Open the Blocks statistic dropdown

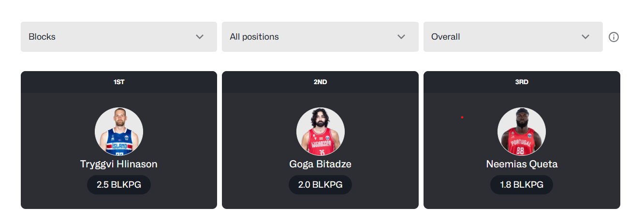(119, 37)
